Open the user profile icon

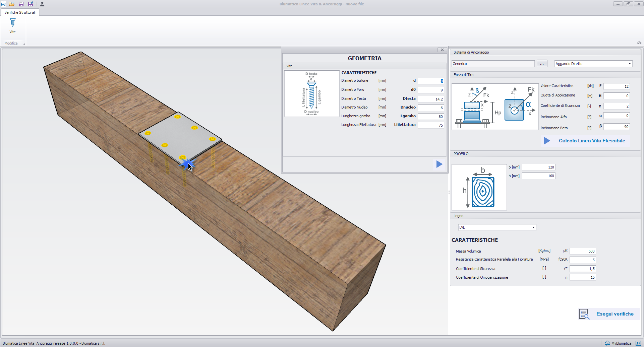[42, 4]
